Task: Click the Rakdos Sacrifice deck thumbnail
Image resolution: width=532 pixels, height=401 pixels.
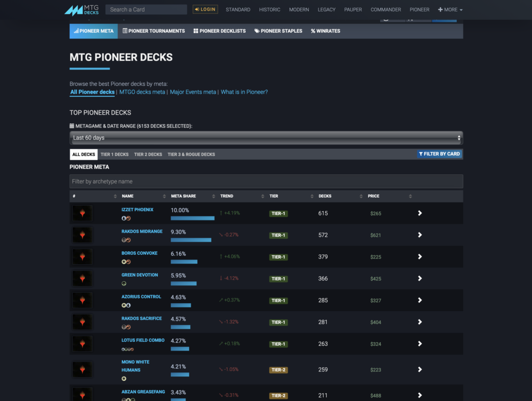Action: [82, 322]
